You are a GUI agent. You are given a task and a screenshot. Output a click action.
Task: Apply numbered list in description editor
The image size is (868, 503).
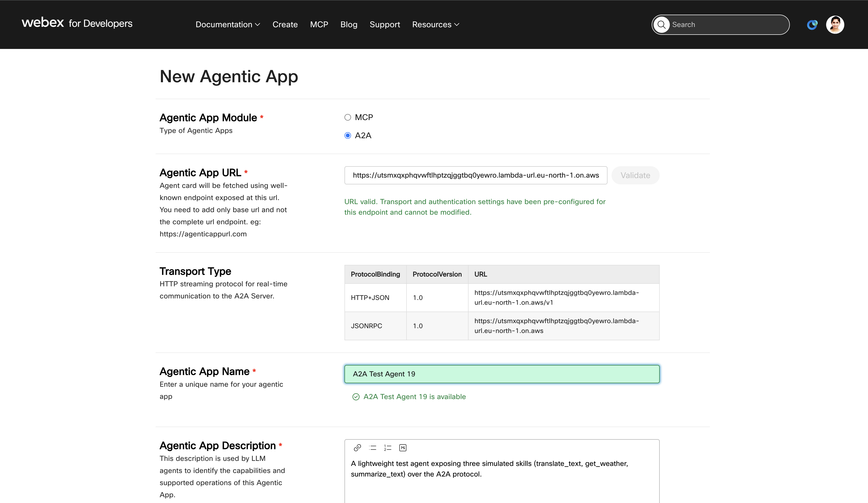click(x=388, y=448)
